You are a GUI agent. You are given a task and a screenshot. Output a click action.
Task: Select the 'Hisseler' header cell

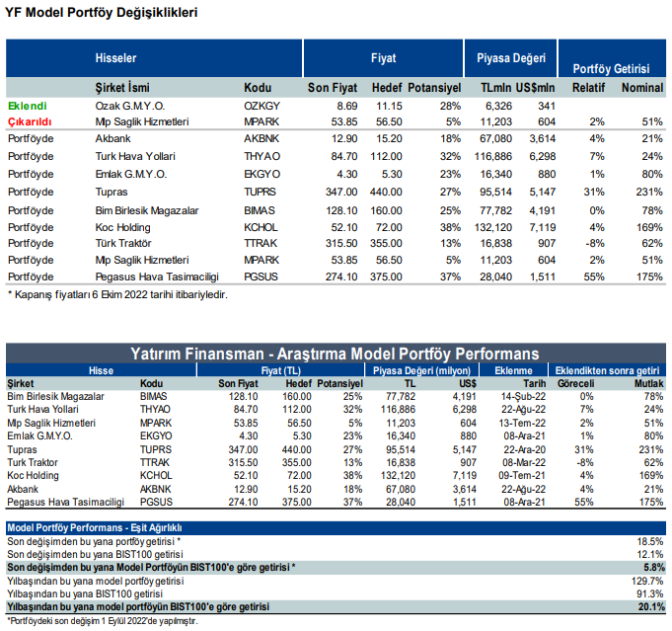coord(115,58)
